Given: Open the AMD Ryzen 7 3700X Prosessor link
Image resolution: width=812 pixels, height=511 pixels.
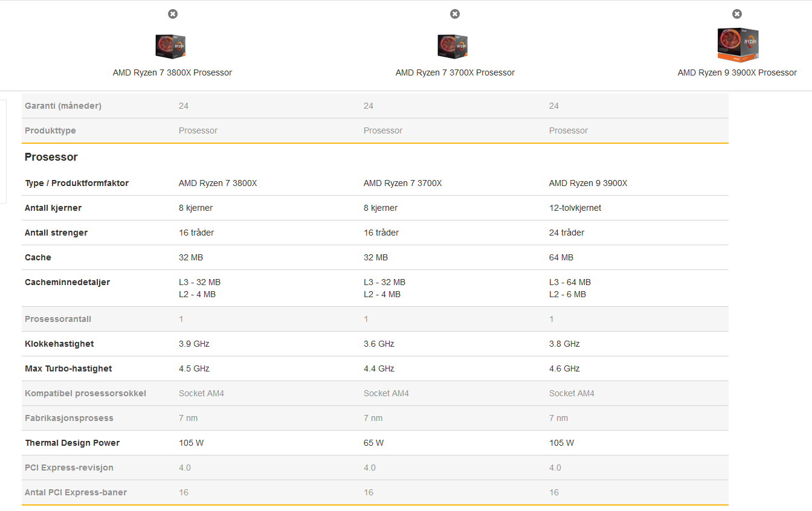Looking at the screenshot, I should point(455,72).
